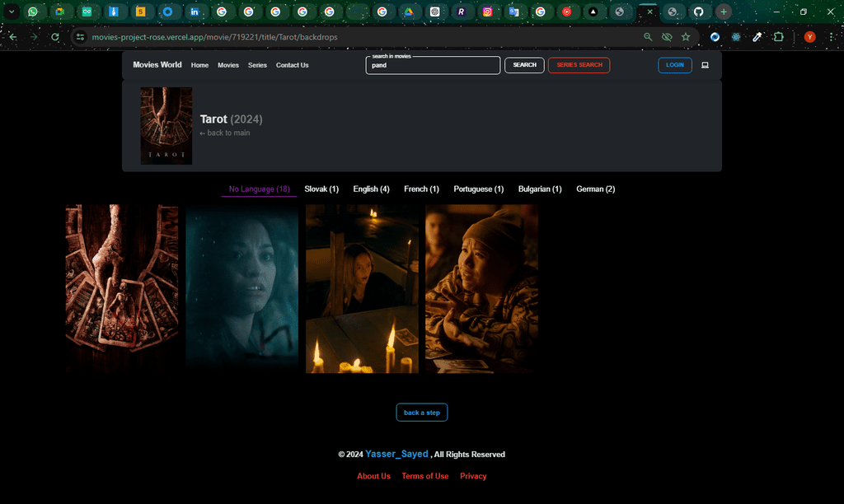844x504 pixels.
Task: Open the woman in beanie backdrop
Action: tap(481, 289)
